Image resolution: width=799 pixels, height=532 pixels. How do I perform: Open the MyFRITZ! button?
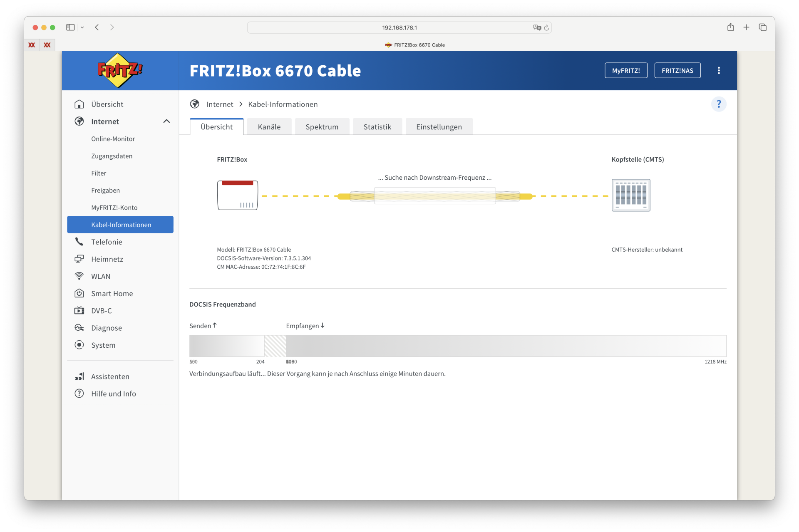[x=626, y=70]
